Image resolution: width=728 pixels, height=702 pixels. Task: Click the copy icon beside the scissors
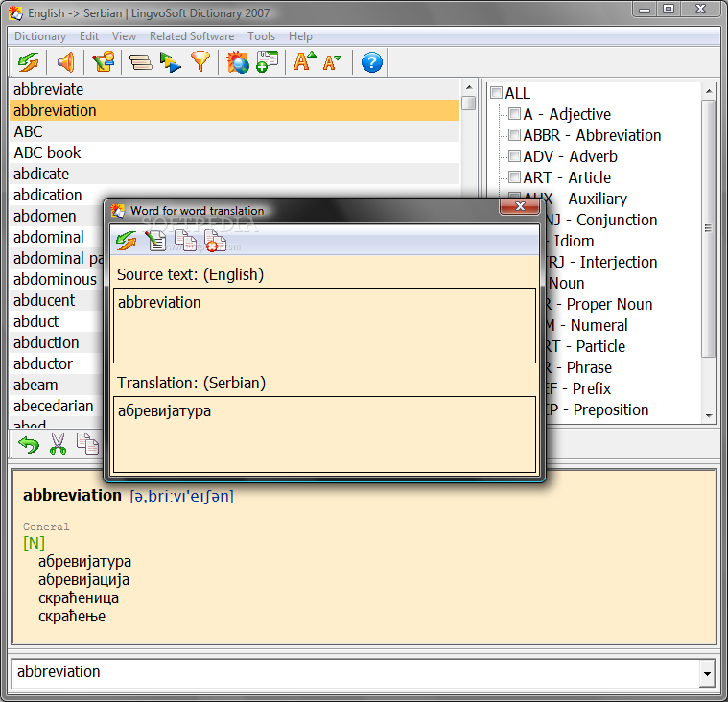(87, 444)
